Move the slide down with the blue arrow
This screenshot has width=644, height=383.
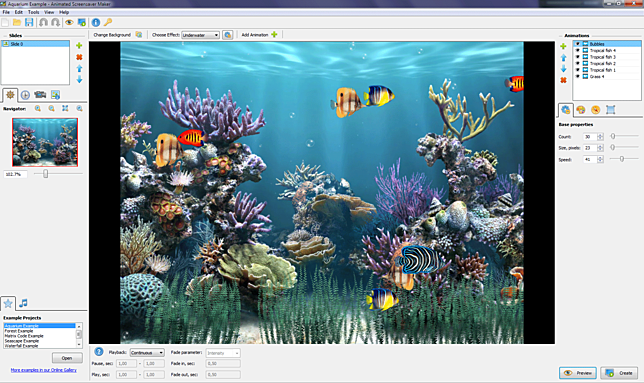pyautogui.click(x=79, y=80)
